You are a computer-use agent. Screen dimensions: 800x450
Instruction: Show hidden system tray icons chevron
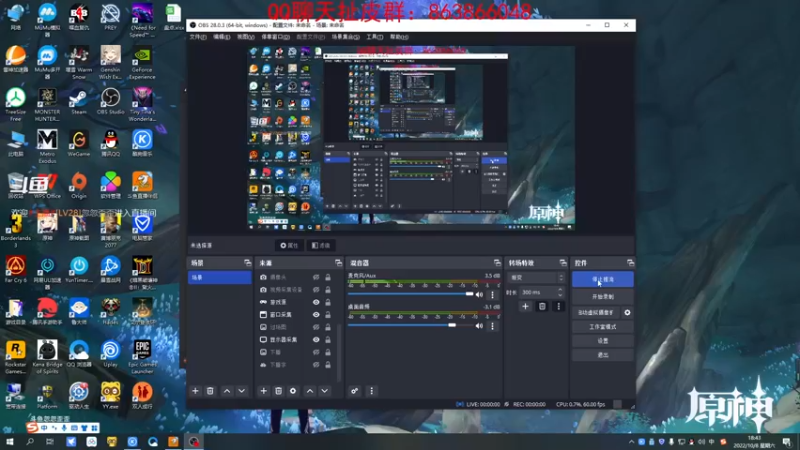click(x=632, y=442)
